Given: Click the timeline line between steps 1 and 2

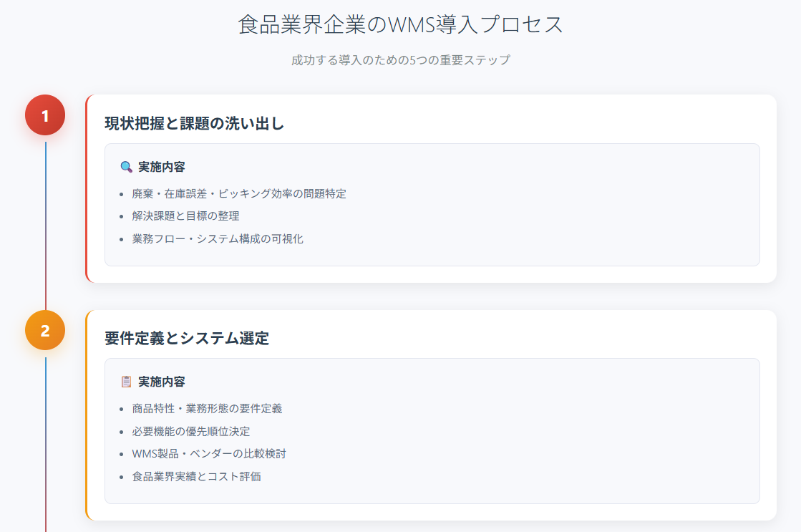Looking at the screenshot, I should pyautogui.click(x=46, y=222).
